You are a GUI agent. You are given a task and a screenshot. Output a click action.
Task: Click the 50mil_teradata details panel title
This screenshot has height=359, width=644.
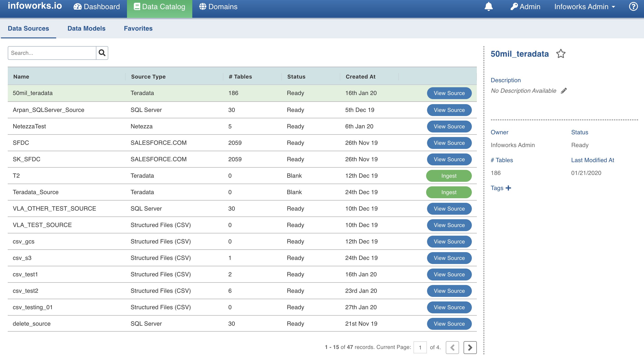point(520,54)
